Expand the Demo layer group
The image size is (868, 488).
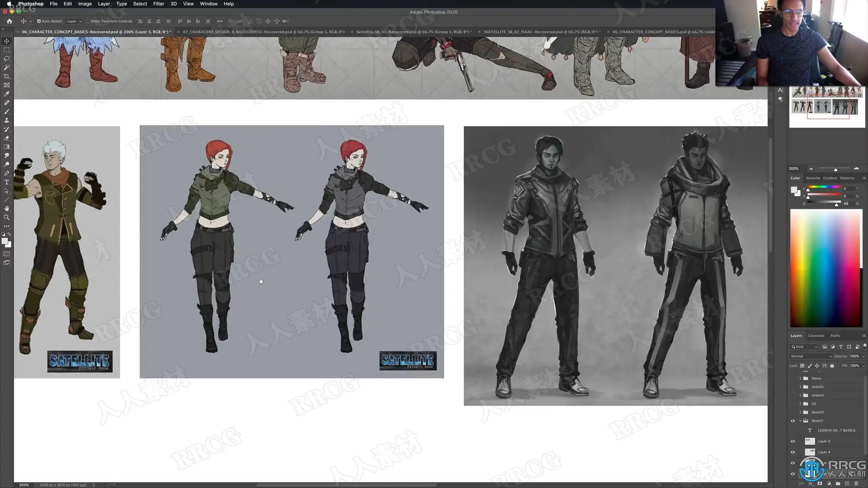[x=801, y=378]
